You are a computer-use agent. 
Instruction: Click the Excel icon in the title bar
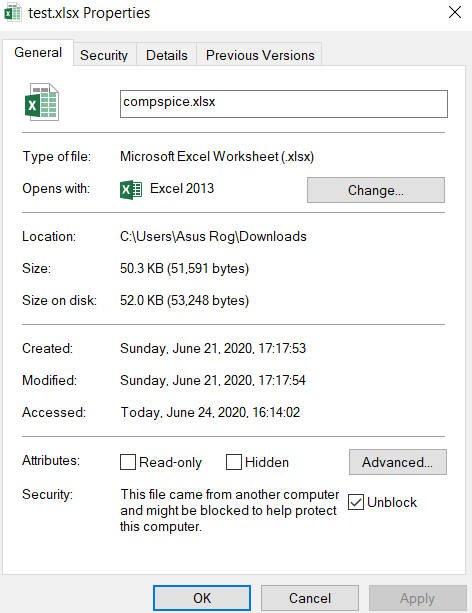click(x=13, y=12)
